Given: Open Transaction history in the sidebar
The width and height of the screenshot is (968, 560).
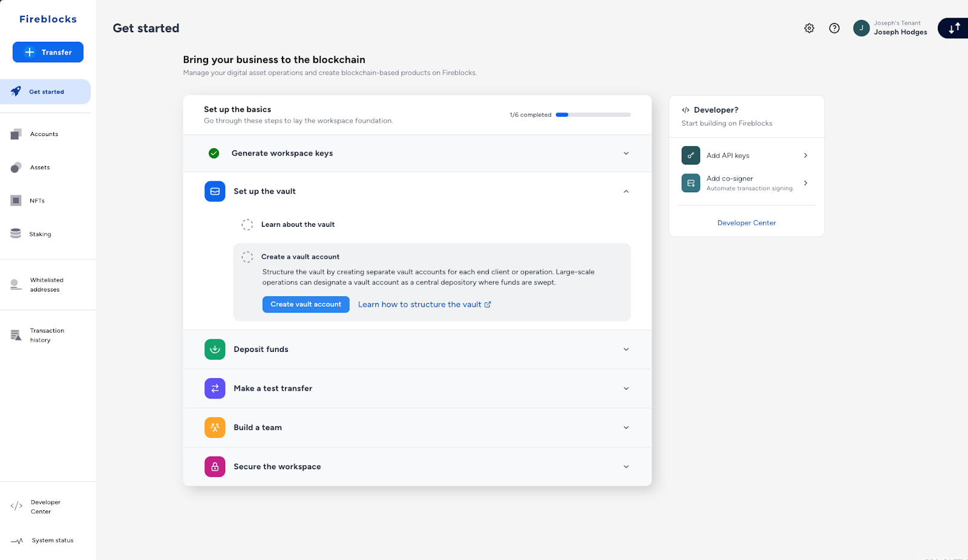Looking at the screenshot, I should tap(47, 336).
